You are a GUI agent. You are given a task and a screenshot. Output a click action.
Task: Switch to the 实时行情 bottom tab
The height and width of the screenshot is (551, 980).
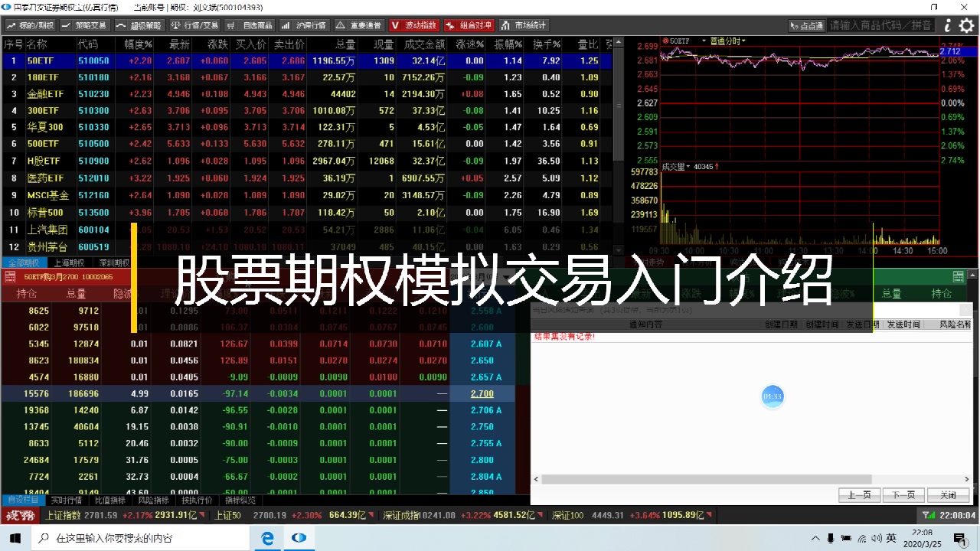click(67, 500)
